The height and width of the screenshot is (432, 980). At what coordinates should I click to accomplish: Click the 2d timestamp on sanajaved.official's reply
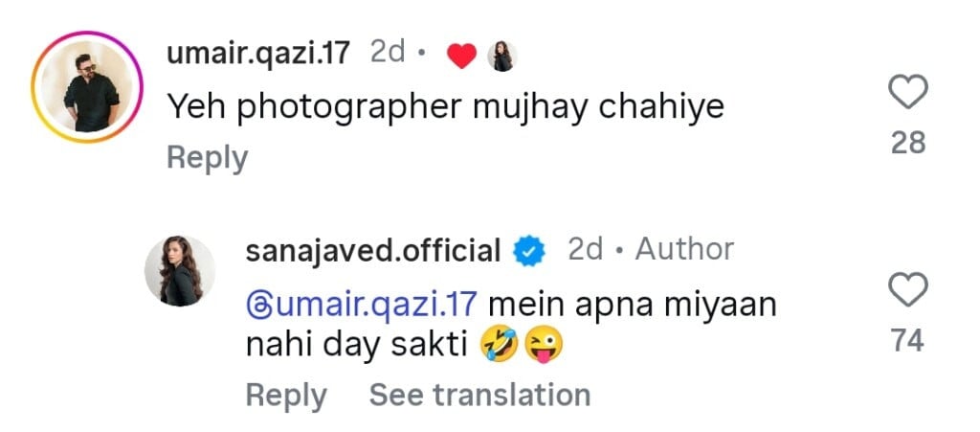[x=585, y=250]
